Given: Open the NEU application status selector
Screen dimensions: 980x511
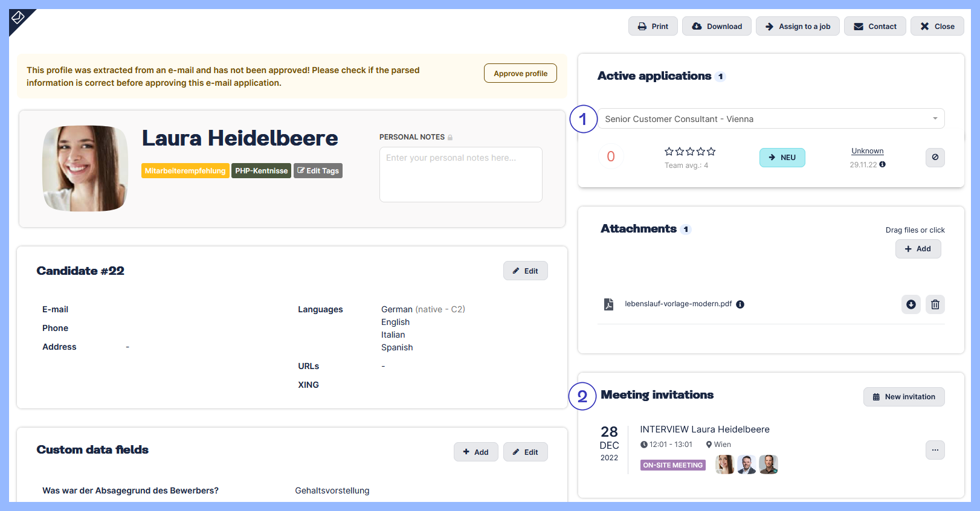Looking at the screenshot, I should (782, 158).
